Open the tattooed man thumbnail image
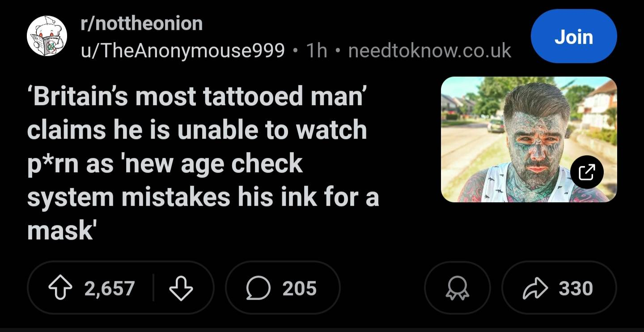The height and width of the screenshot is (332, 644). (x=528, y=139)
